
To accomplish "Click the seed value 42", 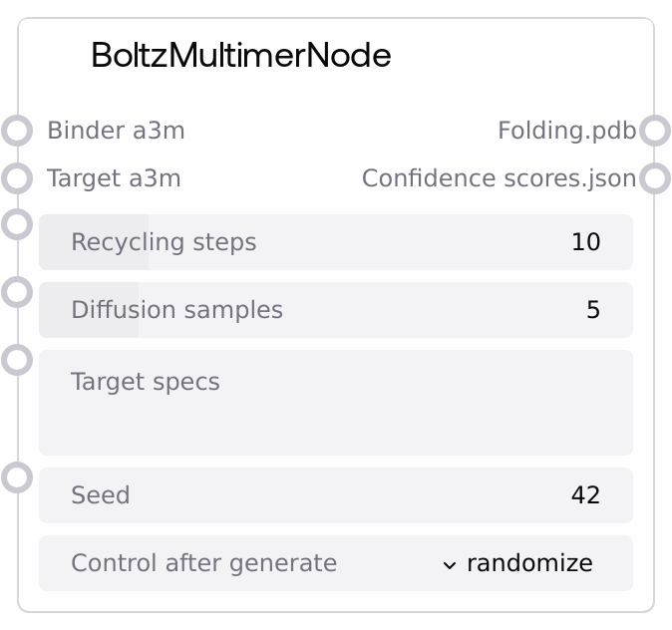I will [585, 495].
